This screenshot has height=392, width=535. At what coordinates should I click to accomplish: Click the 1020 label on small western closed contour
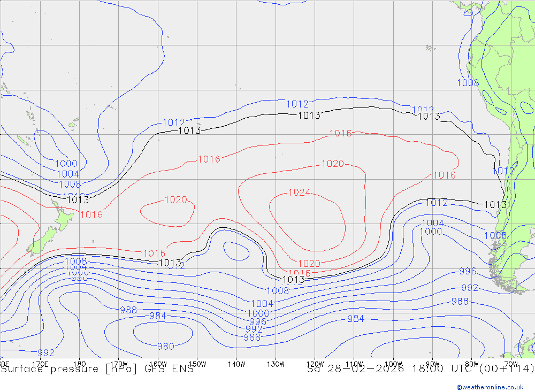(x=175, y=199)
